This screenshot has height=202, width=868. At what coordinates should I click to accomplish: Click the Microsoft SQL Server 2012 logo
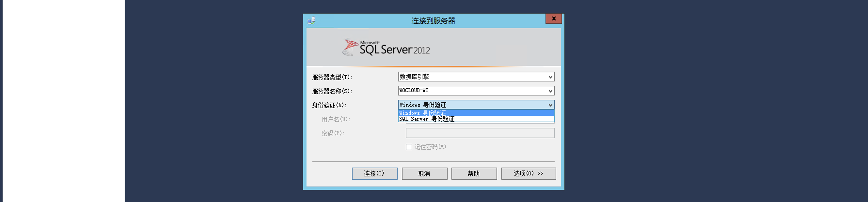click(x=386, y=47)
